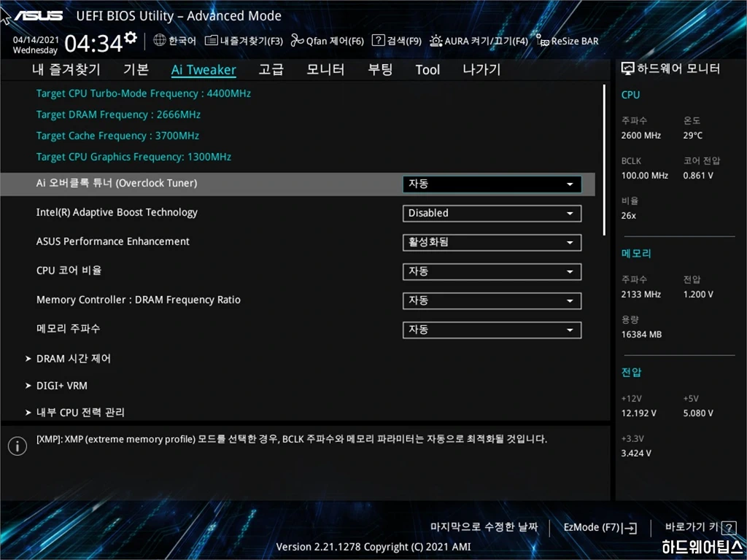Click the settings list scrollbar
This screenshot has width=747, height=560.
[604, 160]
